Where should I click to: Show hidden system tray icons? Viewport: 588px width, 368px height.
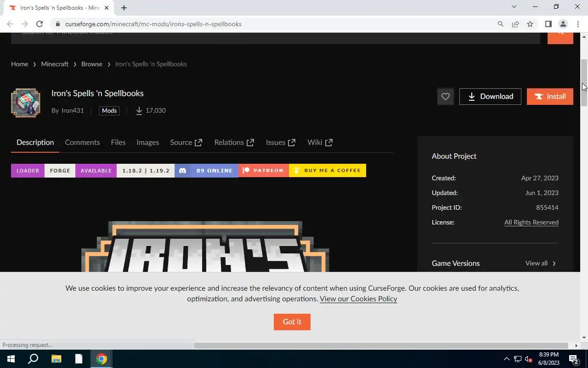point(507,359)
